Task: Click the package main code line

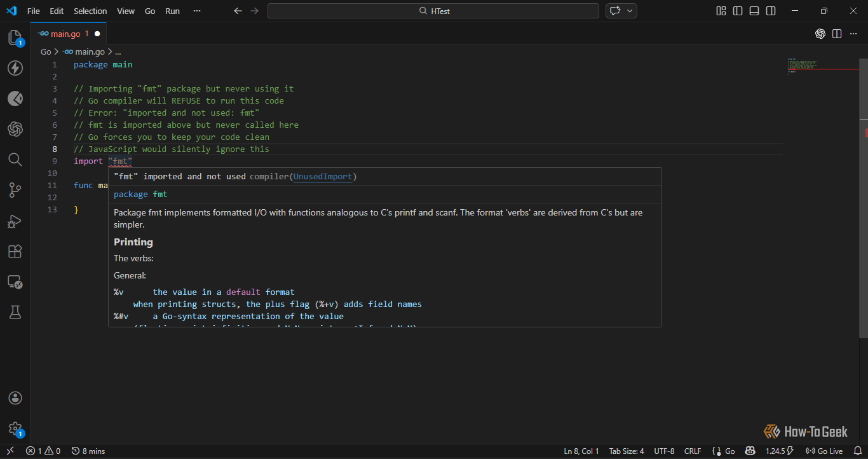Action: click(103, 65)
